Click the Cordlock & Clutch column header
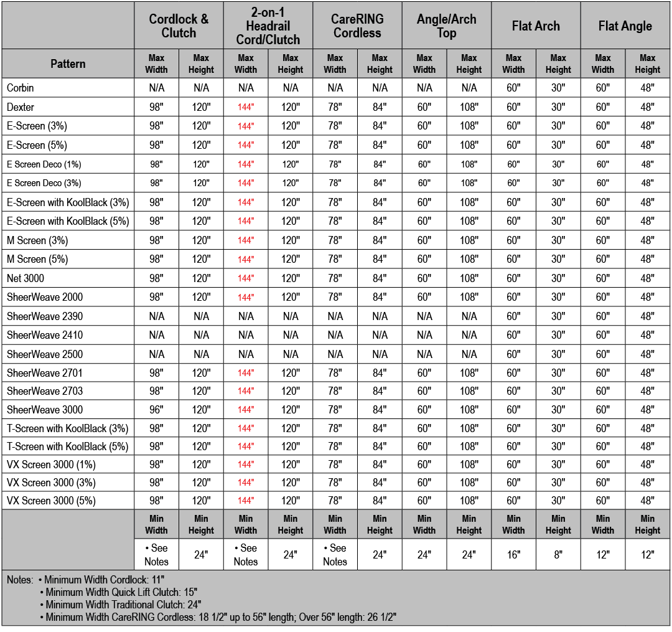672x632 pixels. pos(179,26)
